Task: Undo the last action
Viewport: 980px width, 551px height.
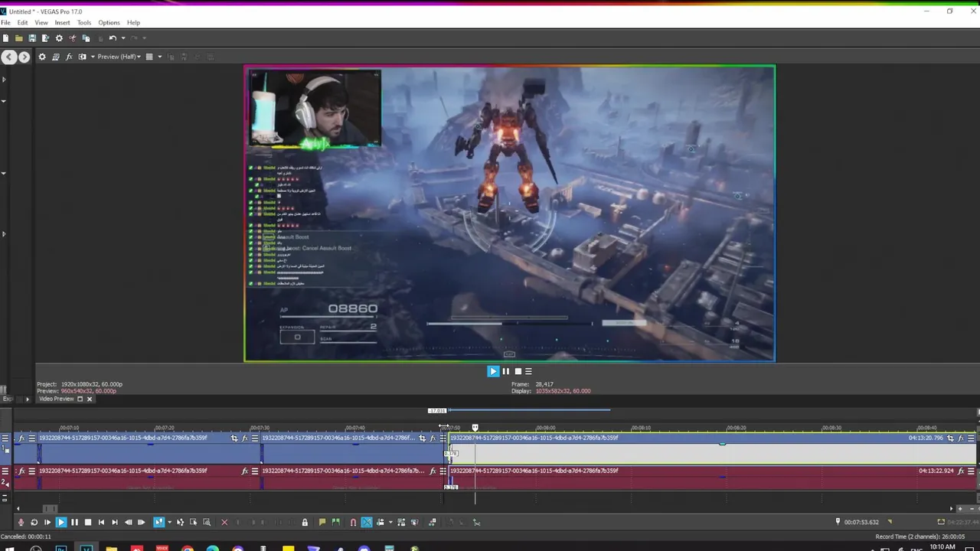Action: [x=113, y=38]
